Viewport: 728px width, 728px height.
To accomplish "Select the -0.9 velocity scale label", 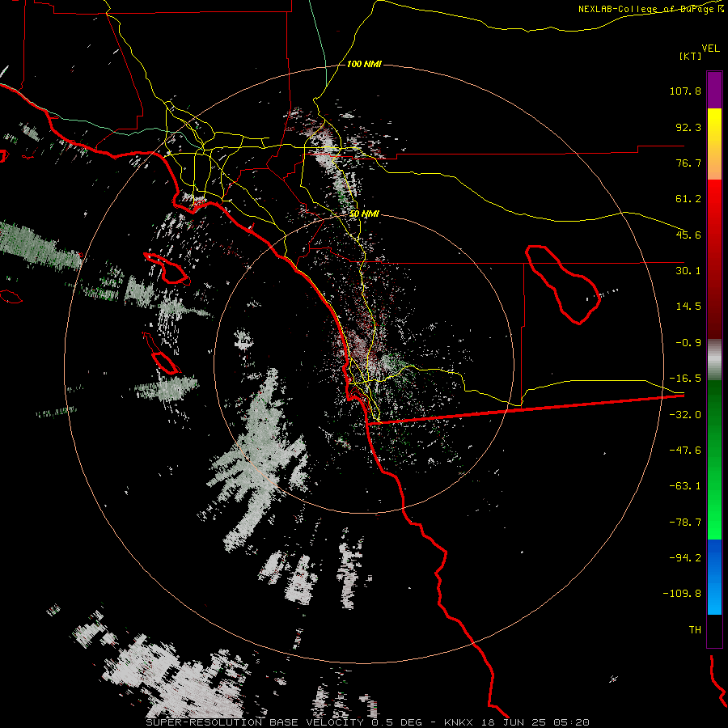I will click(688, 343).
